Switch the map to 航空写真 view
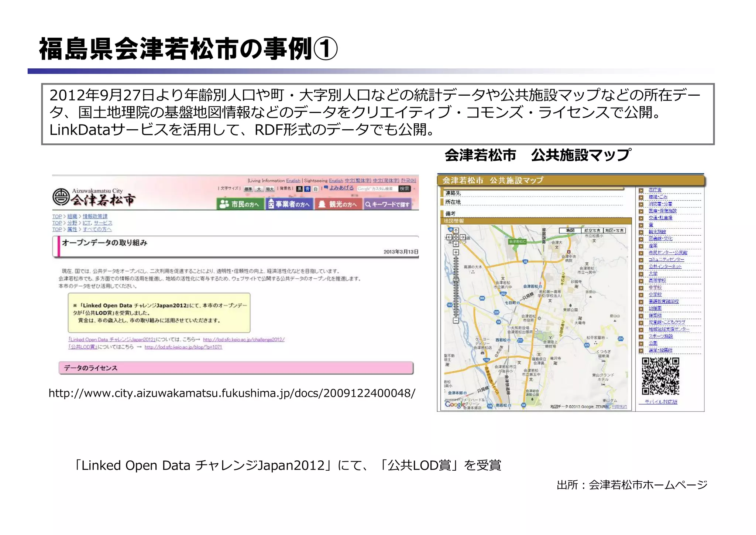The image size is (756, 535). [592, 231]
